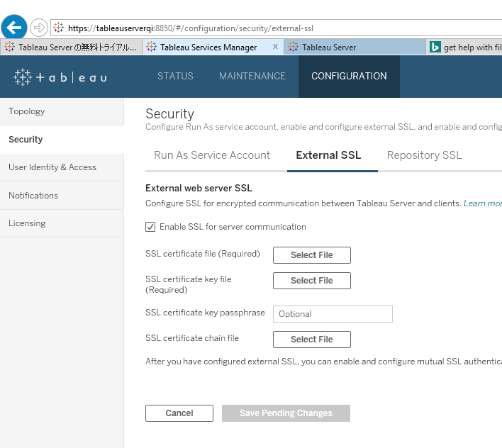Click the browser forward arrow button
502x448 pixels.
pos(39,28)
